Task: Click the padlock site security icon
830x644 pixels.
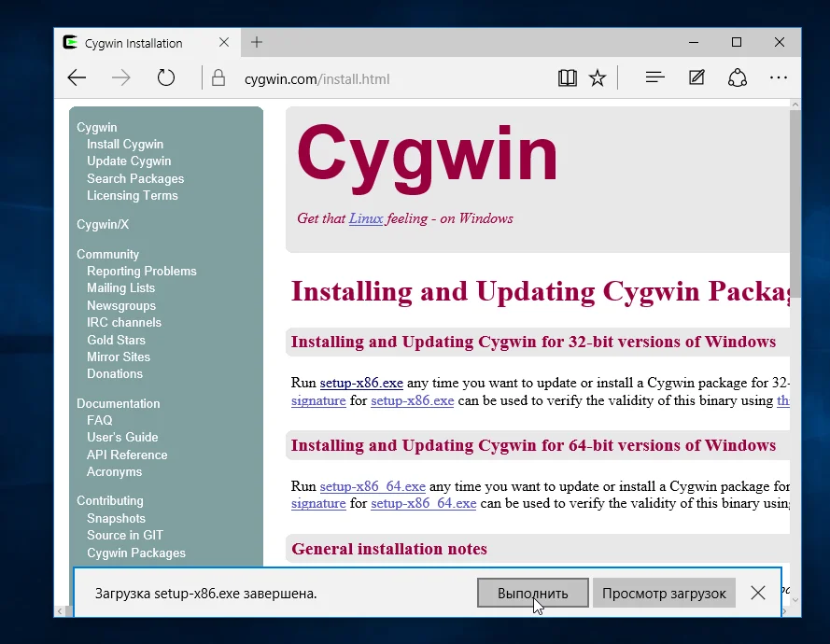Action: (x=218, y=78)
